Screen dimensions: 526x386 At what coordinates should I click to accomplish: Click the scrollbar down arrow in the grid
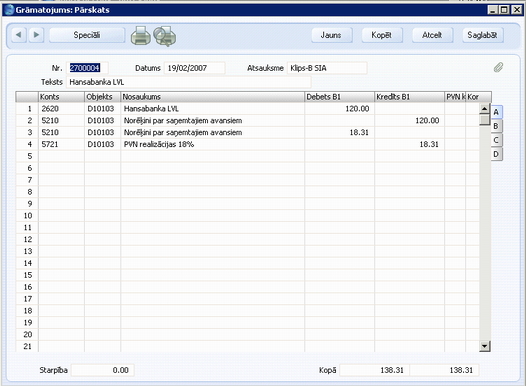(484, 346)
